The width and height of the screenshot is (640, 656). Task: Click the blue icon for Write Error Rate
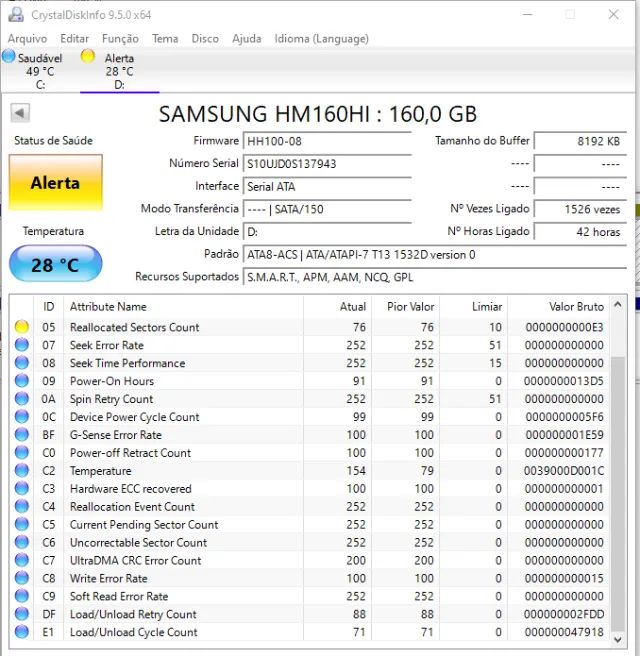(22, 578)
